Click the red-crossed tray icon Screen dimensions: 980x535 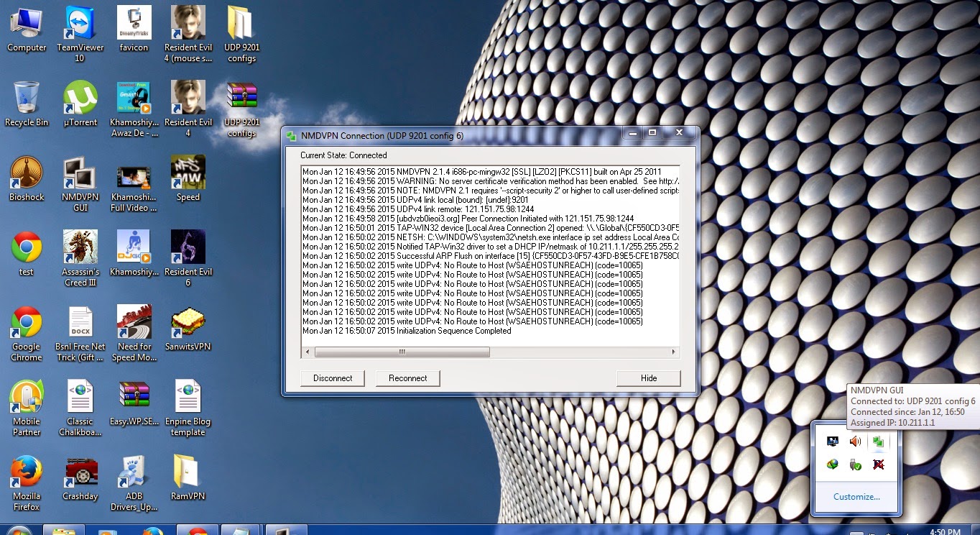click(878, 465)
